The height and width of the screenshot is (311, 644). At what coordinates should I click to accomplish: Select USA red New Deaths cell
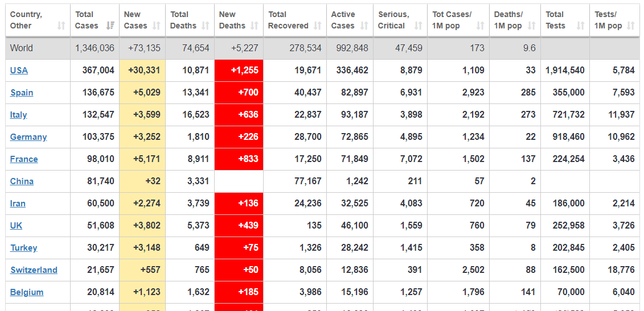pyautogui.click(x=239, y=70)
